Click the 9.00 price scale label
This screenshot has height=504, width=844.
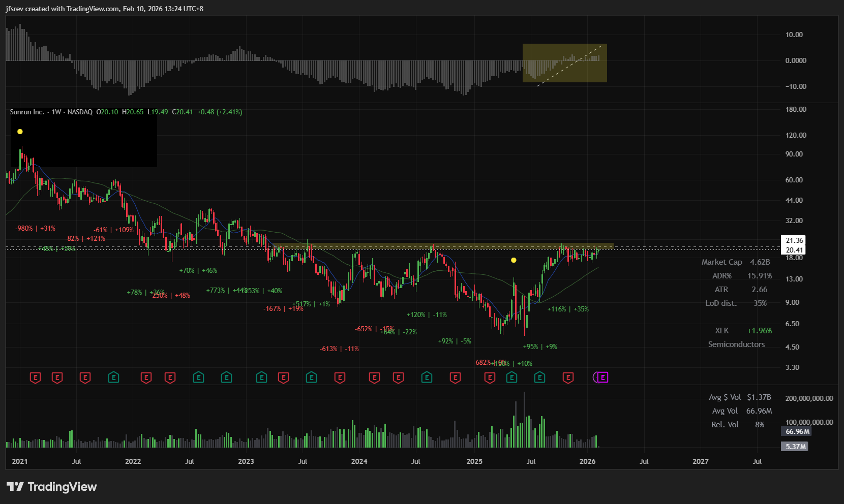coord(792,302)
